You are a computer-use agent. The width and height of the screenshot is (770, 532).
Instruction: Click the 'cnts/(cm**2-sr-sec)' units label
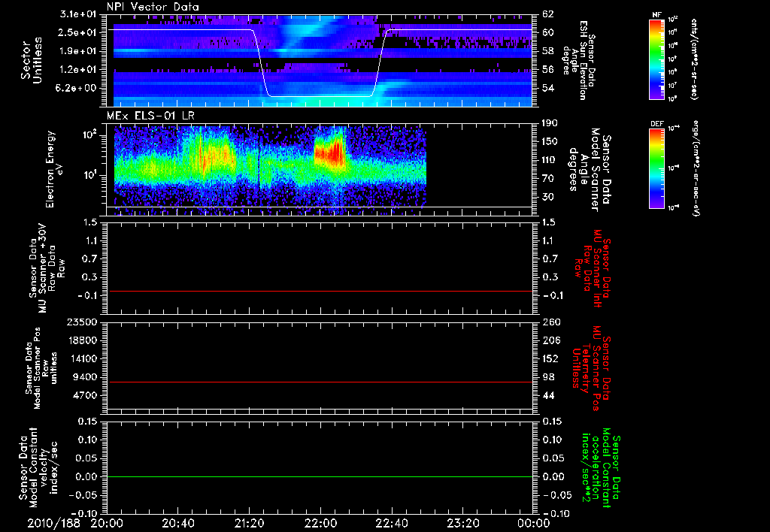tap(694, 59)
